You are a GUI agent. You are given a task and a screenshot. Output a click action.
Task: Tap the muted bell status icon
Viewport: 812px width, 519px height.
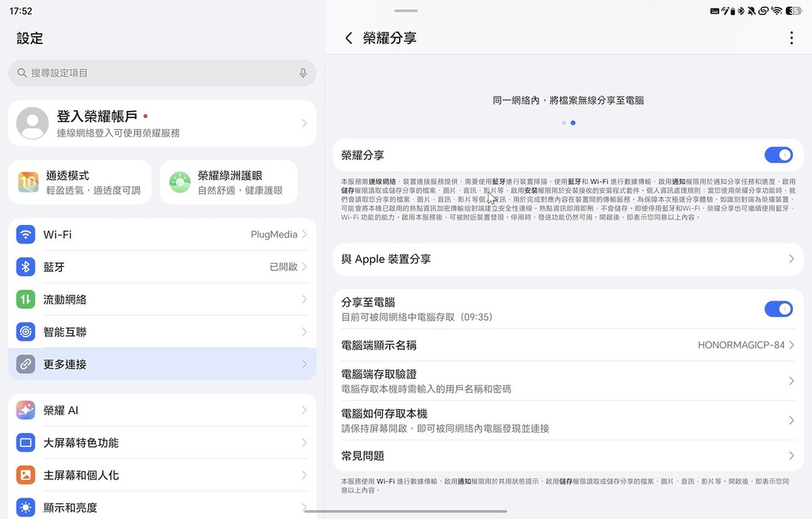(x=752, y=11)
